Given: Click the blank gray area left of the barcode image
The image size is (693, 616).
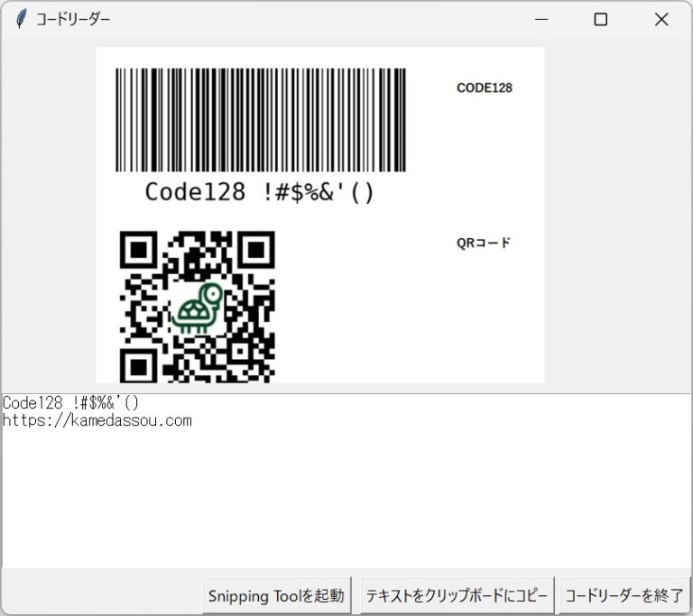Looking at the screenshot, I should pyautogui.click(x=49, y=216).
